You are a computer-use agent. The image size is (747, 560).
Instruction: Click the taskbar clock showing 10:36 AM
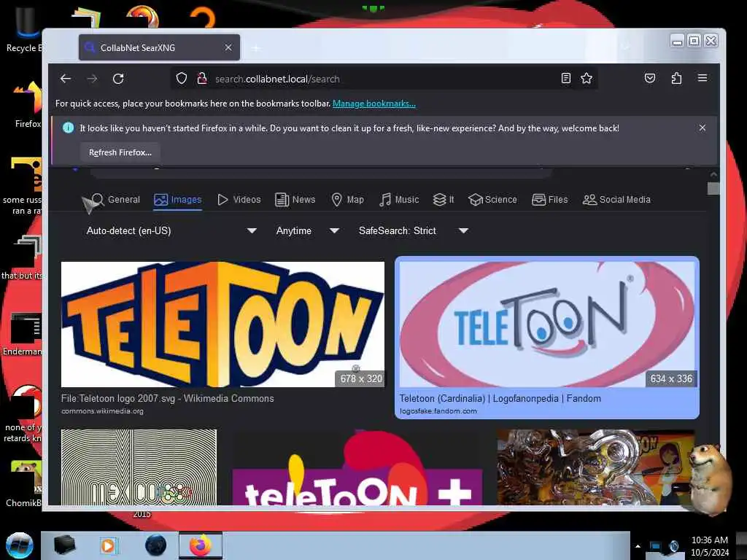pyautogui.click(x=710, y=546)
